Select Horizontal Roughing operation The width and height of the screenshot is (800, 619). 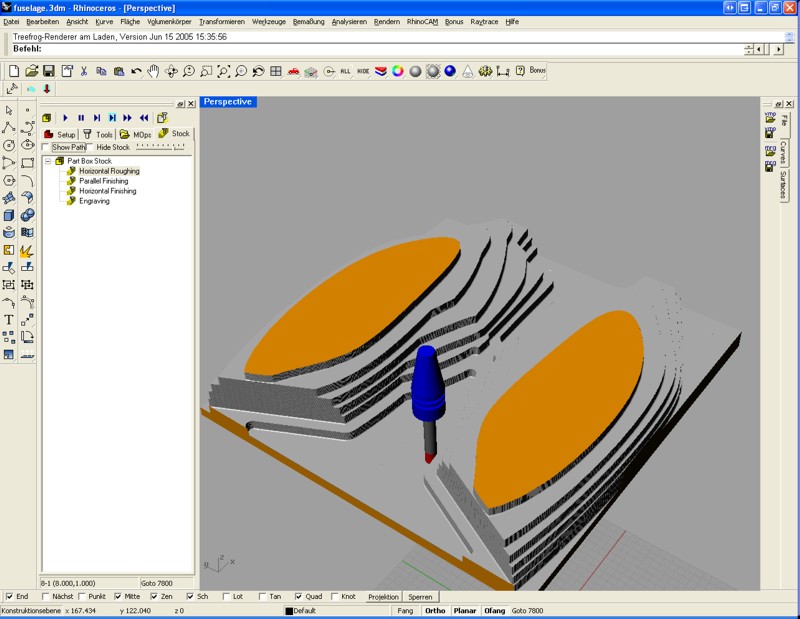pos(109,171)
